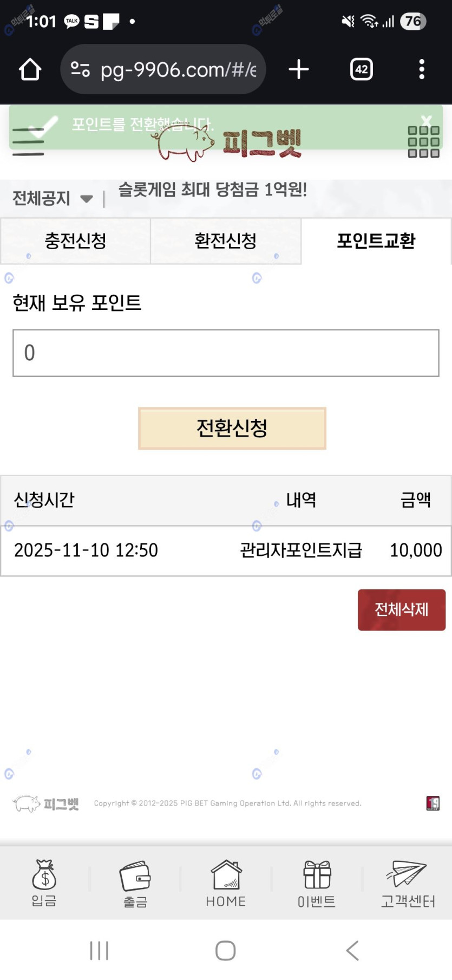Image resolution: width=452 pixels, height=980 pixels.
Task: Switch to the 환전신청 tab
Action: [x=225, y=241]
